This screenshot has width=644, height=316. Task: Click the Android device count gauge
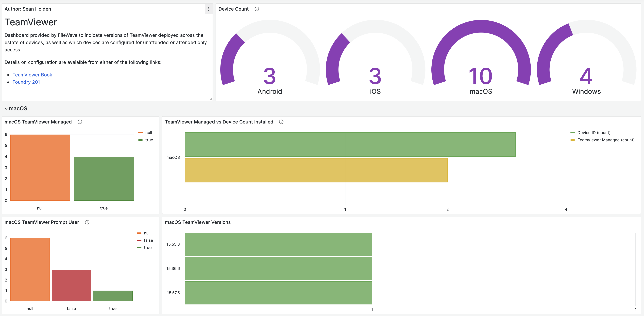click(x=270, y=57)
